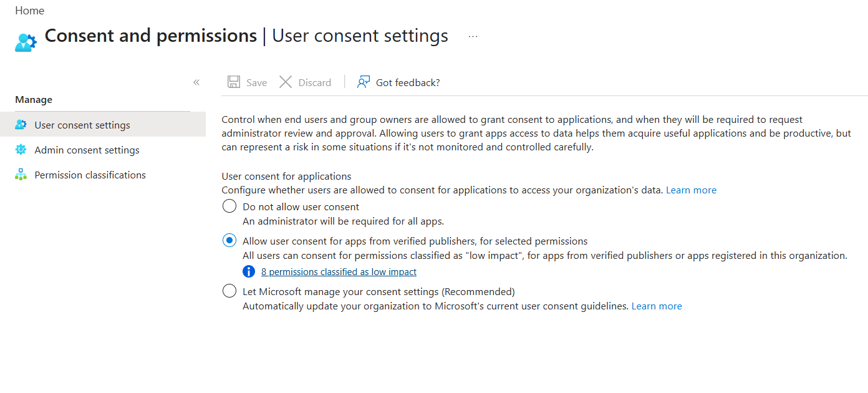The width and height of the screenshot is (868, 393).
Task: Click the Discard X icon
Action: click(286, 81)
